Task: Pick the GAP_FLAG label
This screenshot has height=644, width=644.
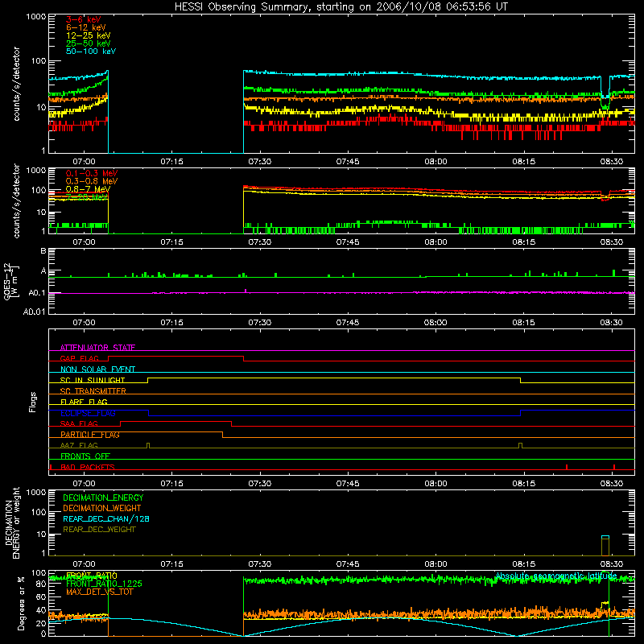Action: (x=79, y=358)
